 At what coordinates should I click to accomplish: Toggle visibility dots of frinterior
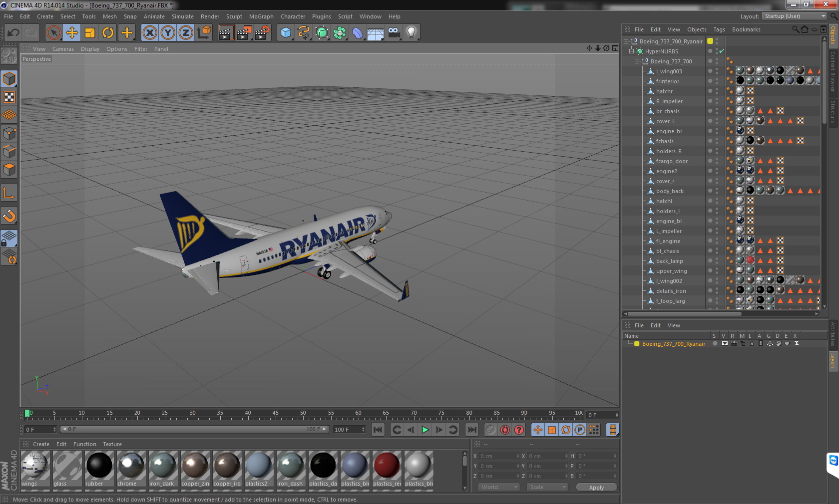(717, 81)
